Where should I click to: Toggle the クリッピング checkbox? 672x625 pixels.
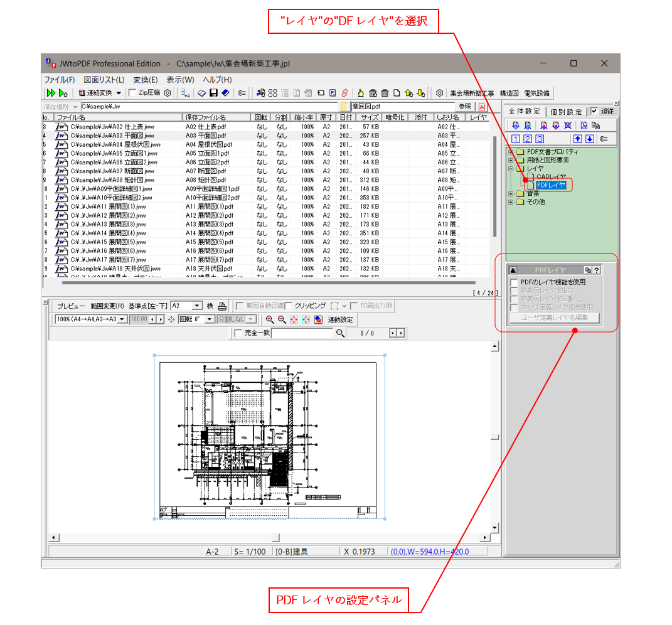point(289,306)
